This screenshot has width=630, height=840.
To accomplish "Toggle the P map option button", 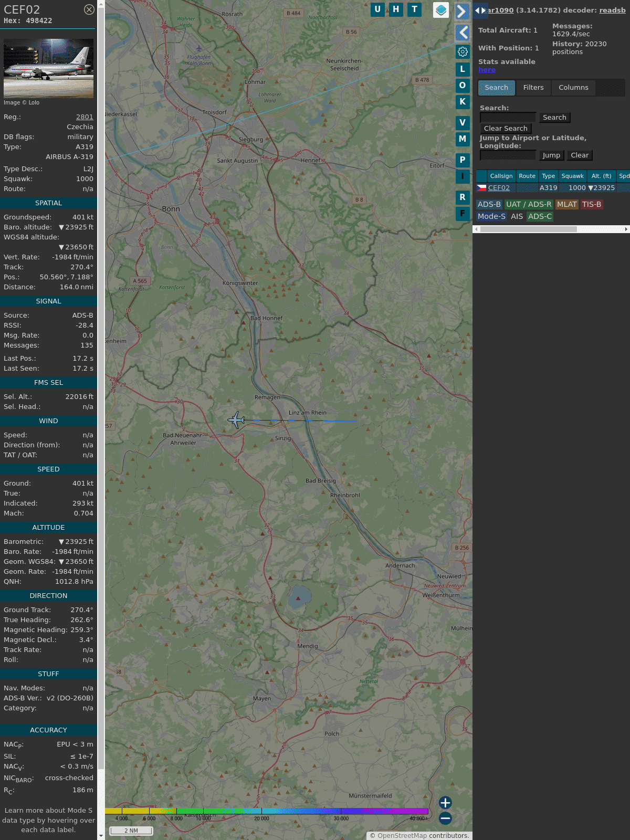I will click(x=463, y=160).
